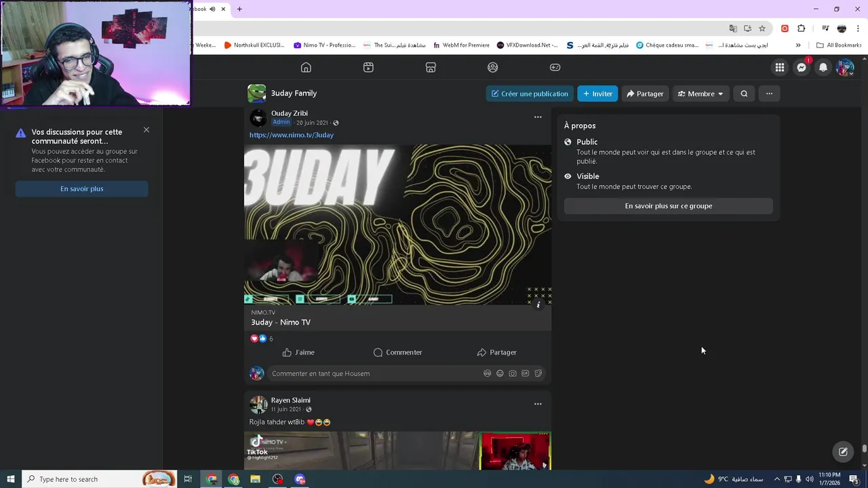Click 3uday Family group avatar
The width and height of the screenshot is (868, 488).
(x=256, y=94)
